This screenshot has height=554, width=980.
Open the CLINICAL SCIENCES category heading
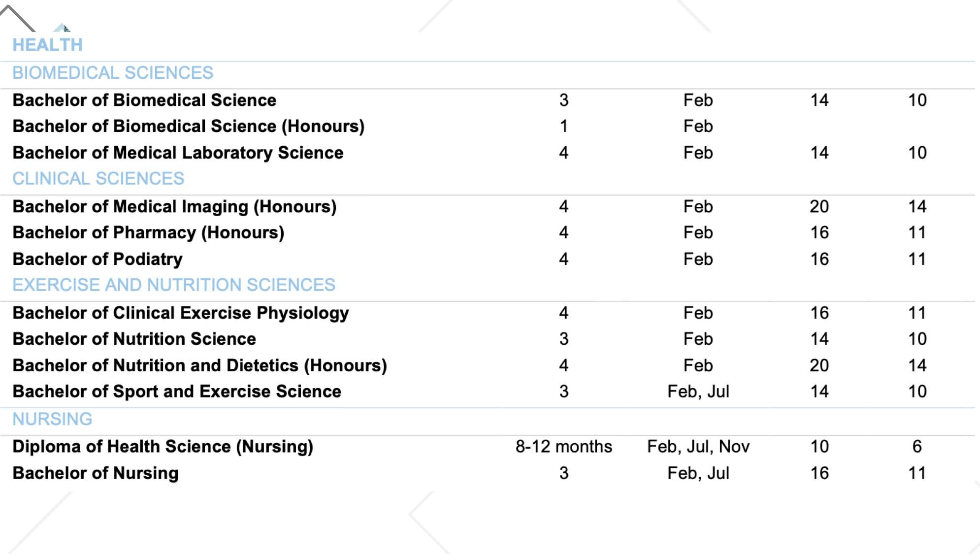pos(98,179)
